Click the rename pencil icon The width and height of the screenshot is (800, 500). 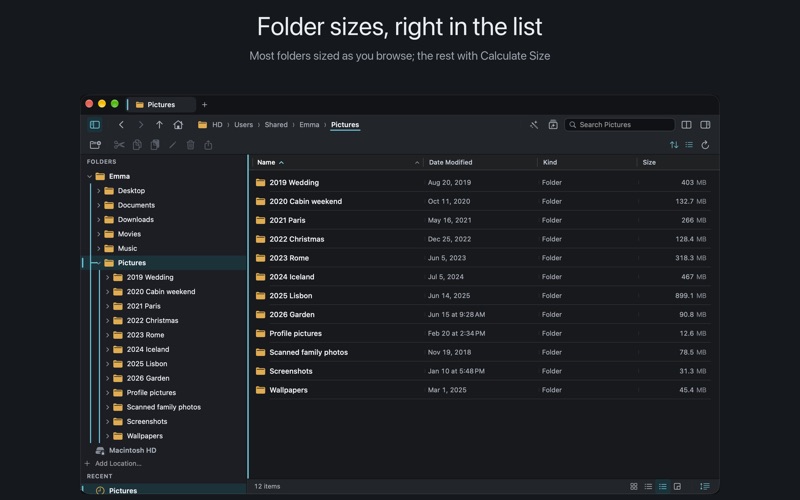(x=172, y=145)
